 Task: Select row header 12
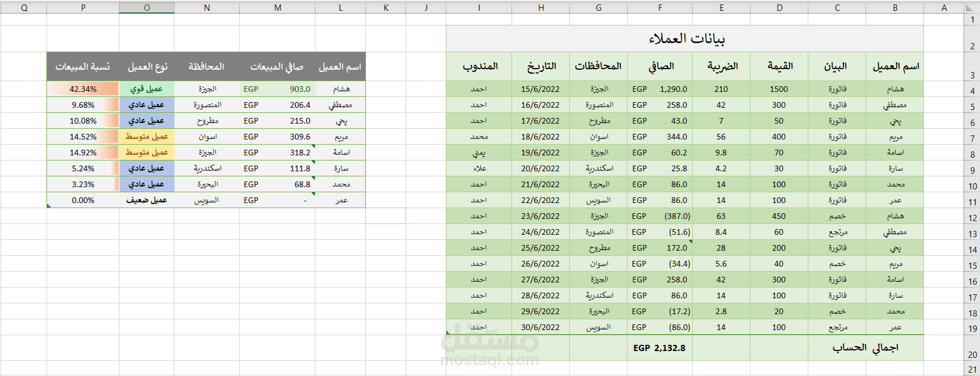(x=972, y=216)
